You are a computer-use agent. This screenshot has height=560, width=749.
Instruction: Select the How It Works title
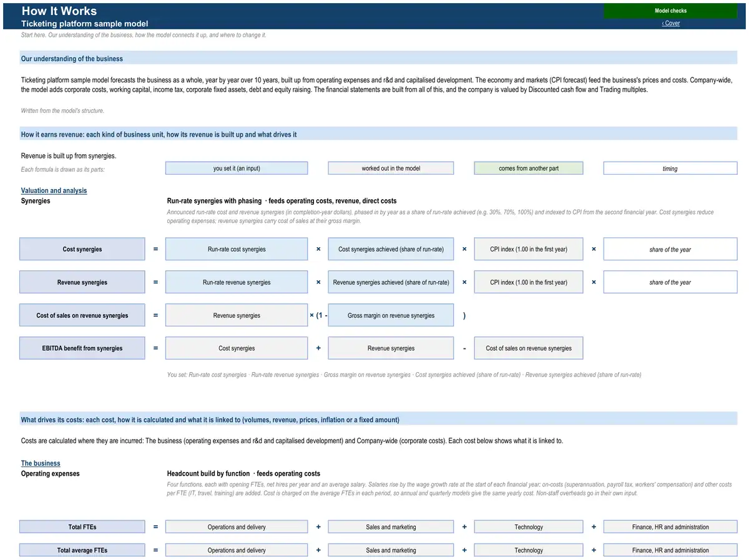(59, 11)
